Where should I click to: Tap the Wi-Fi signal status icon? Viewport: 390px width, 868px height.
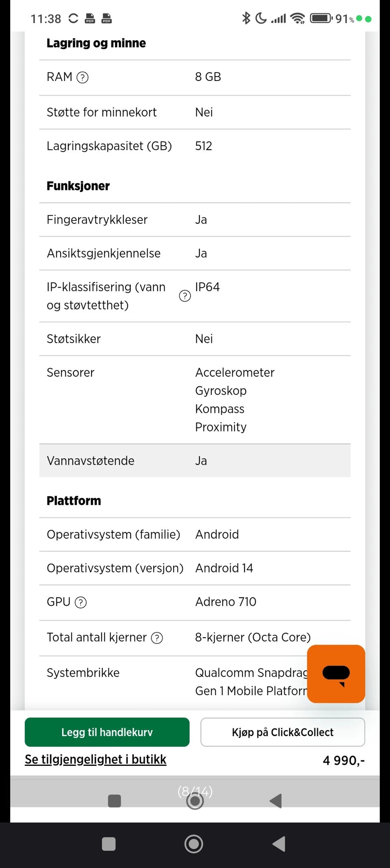tap(298, 18)
